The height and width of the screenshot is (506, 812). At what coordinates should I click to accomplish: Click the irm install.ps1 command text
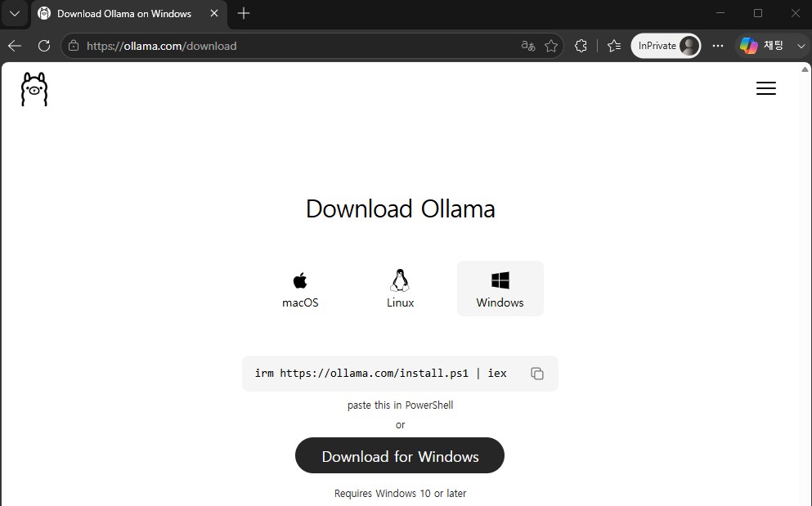pos(380,374)
